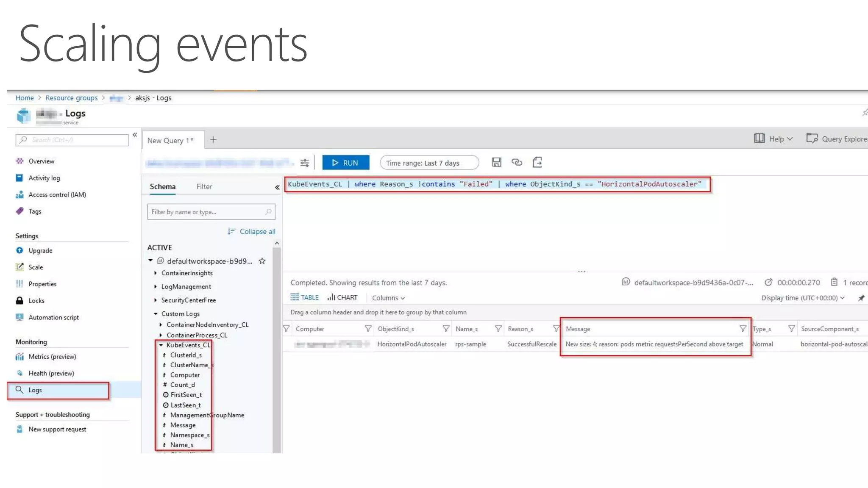Open the query settings sliders icon
This screenshot has height=488, width=868.
(x=305, y=163)
